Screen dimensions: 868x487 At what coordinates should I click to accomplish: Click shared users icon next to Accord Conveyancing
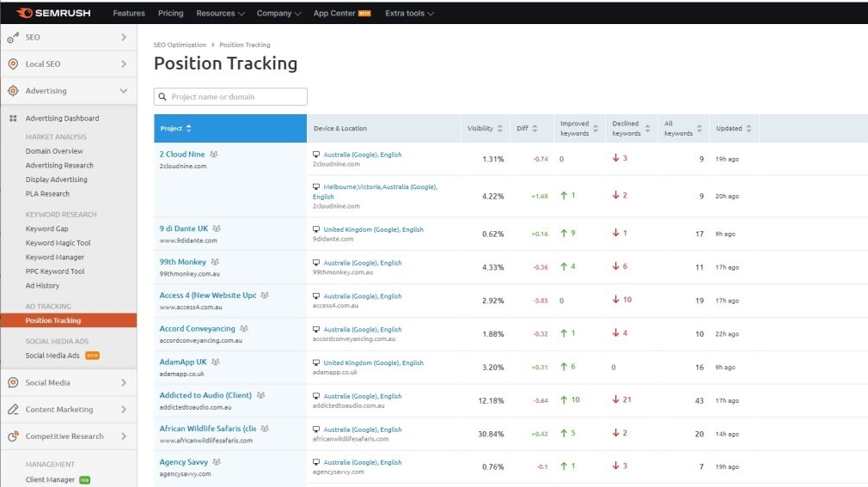[243, 329]
